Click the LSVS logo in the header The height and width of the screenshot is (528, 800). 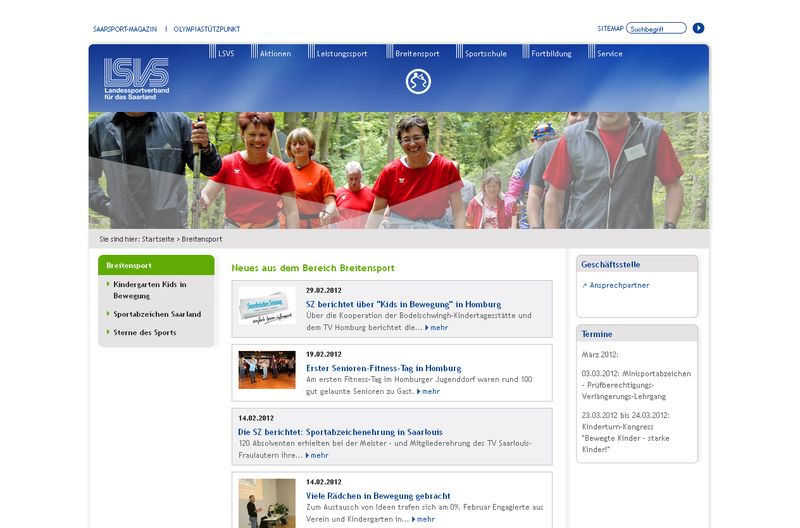[x=136, y=78]
